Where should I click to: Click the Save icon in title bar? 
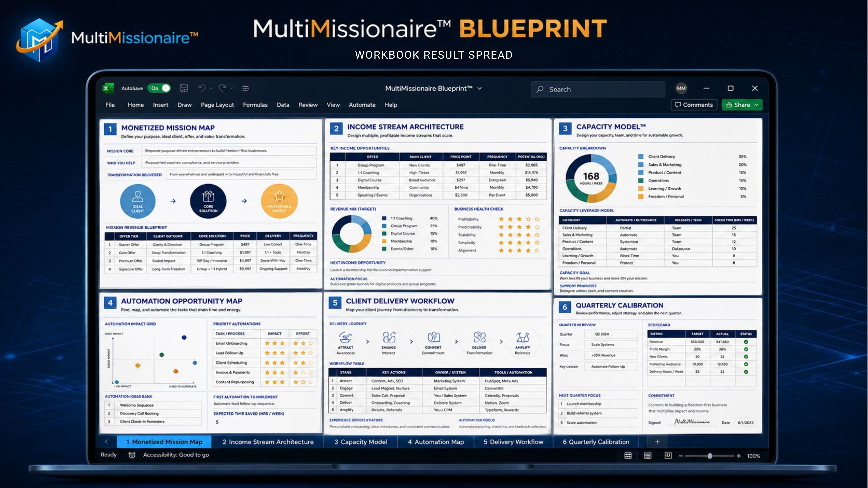click(x=184, y=88)
